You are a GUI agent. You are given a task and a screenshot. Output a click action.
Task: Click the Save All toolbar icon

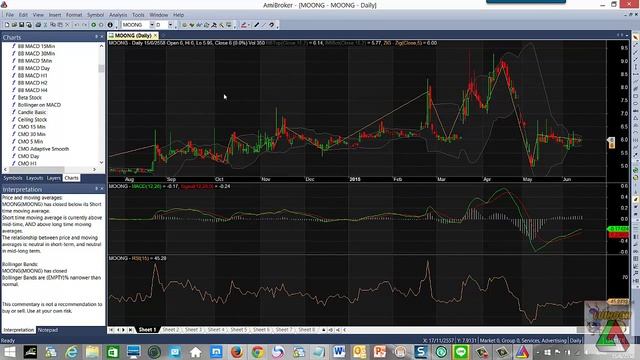(x=29, y=25)
